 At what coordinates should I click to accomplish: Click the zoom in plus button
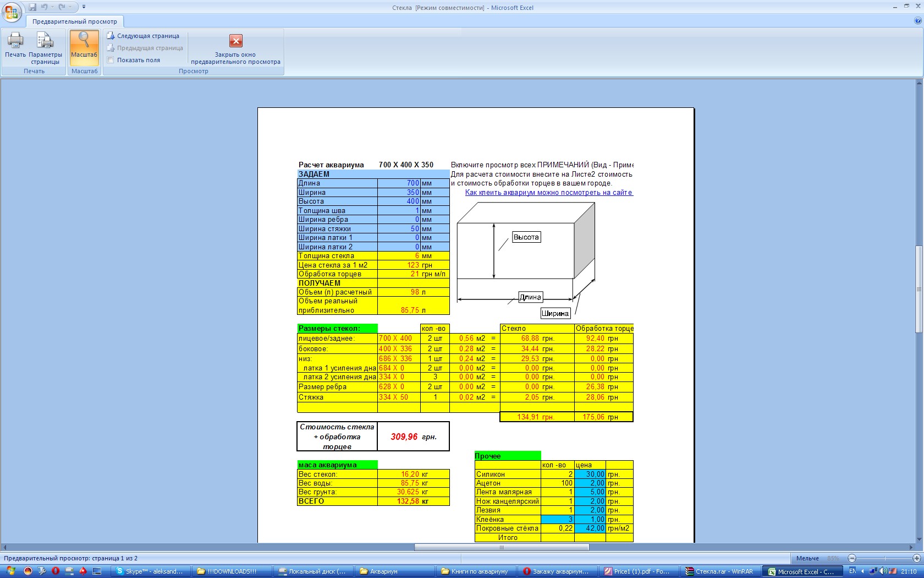coord(916,558)
